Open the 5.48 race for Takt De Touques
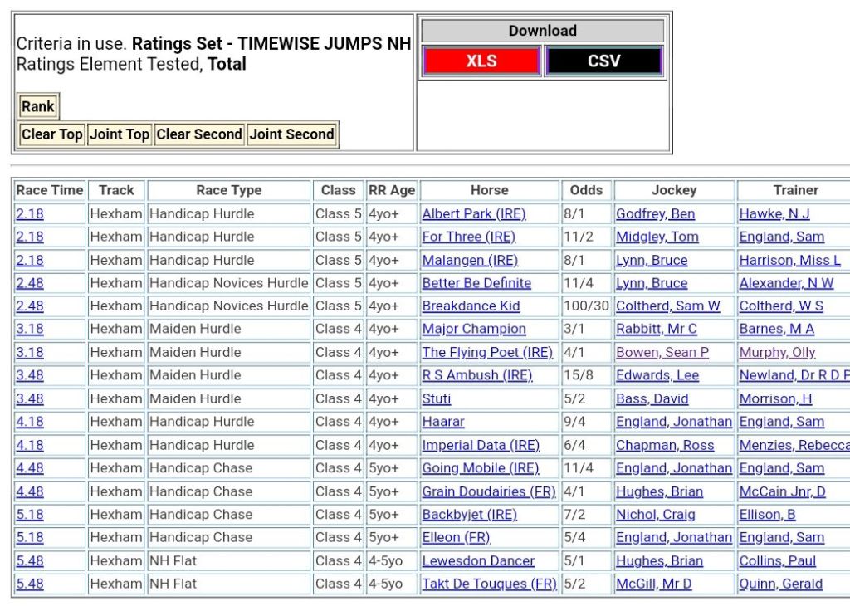Image resolution: width=850 pixels, height=616 pixels. (x=30, y=584)
